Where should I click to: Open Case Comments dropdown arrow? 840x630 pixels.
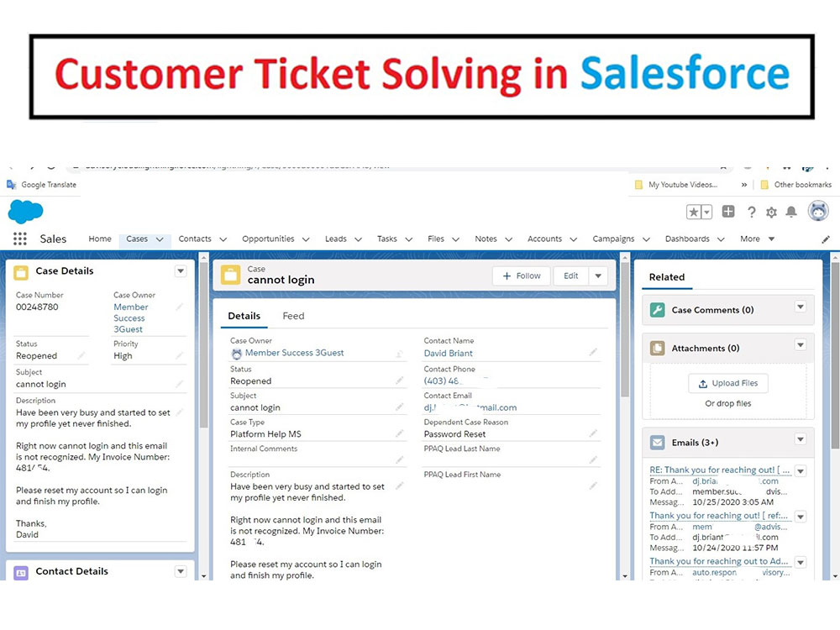click(801, 307)
